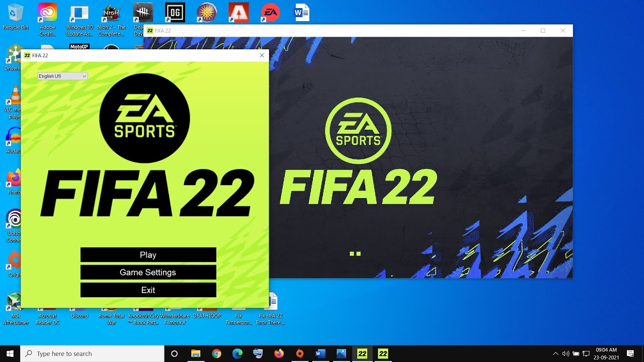Show hidden system tray icons
Image resolution: width=644 pixels, height=362 pixels.
555,353
